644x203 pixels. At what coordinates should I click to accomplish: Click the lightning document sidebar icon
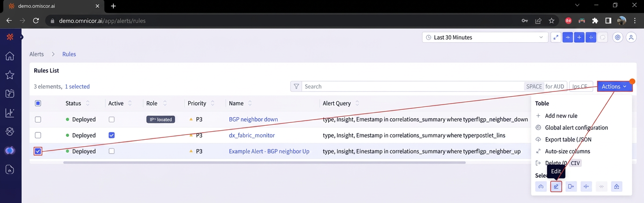click(x=10, y=94)
